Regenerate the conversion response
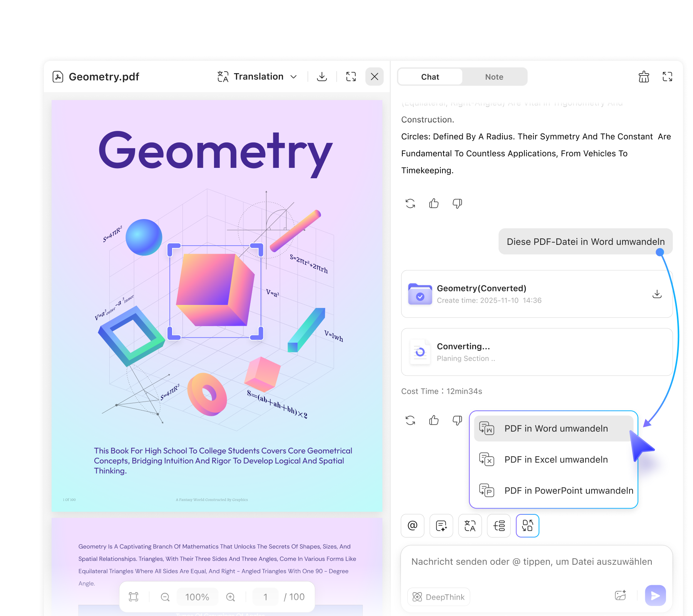The width and height of the screenshot is (693, 616). point(410,420)
